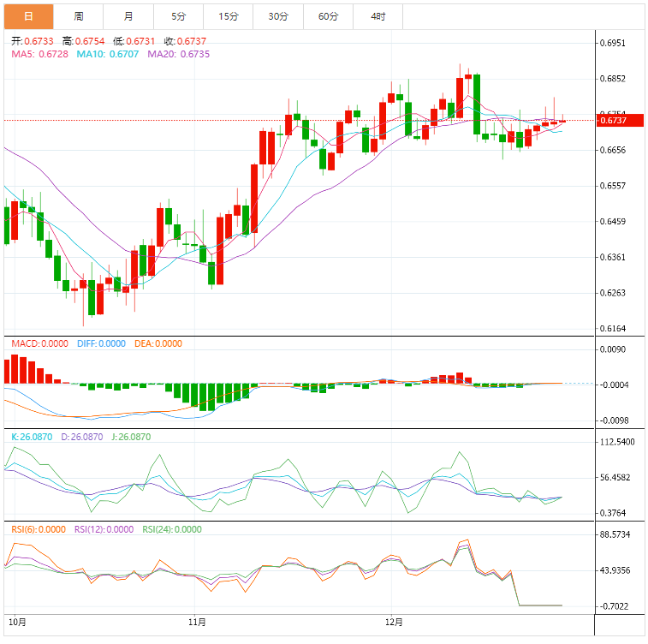
Task: Click the 高:0.6754 high price value
Action: [84, 41]
